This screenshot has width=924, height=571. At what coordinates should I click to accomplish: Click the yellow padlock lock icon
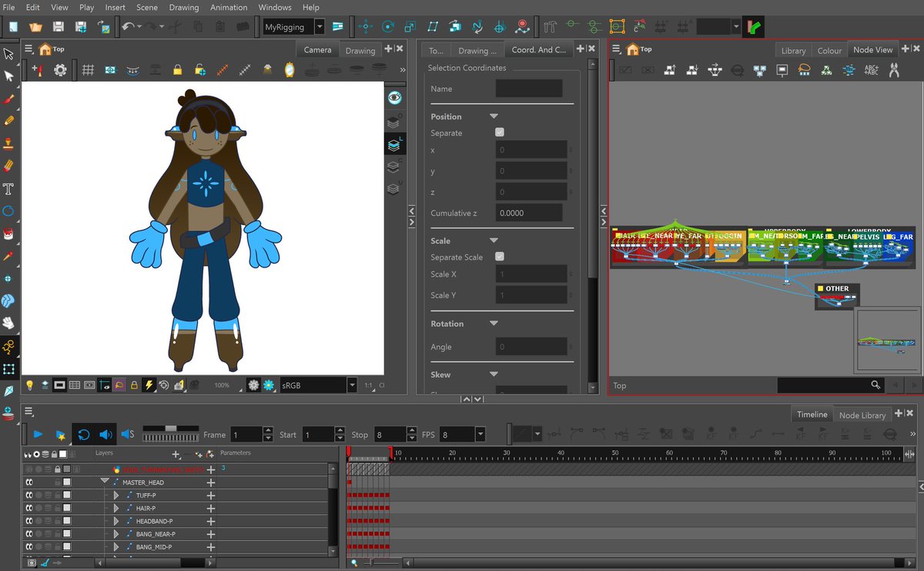click(177, 70)
